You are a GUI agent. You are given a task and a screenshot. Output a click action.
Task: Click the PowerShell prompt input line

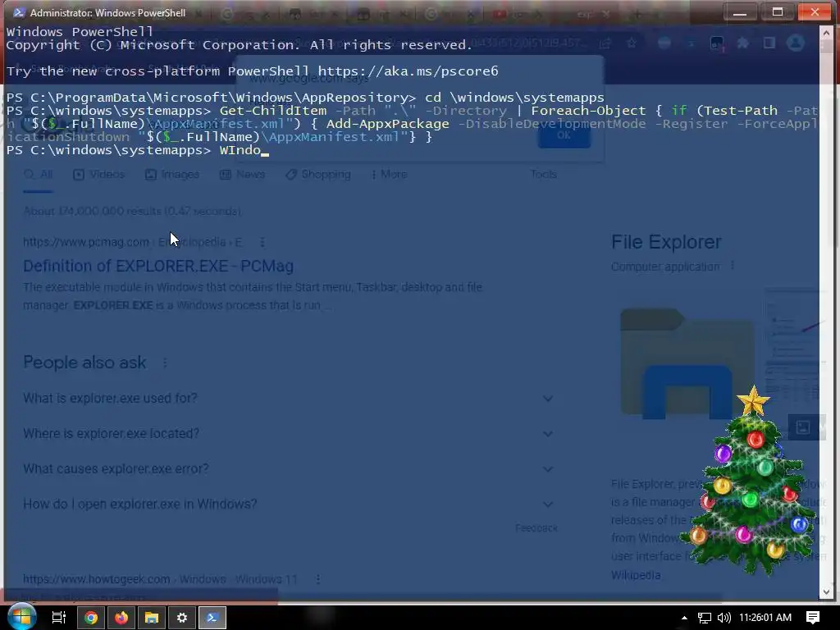pyautogui.click(x=412, y=150)
